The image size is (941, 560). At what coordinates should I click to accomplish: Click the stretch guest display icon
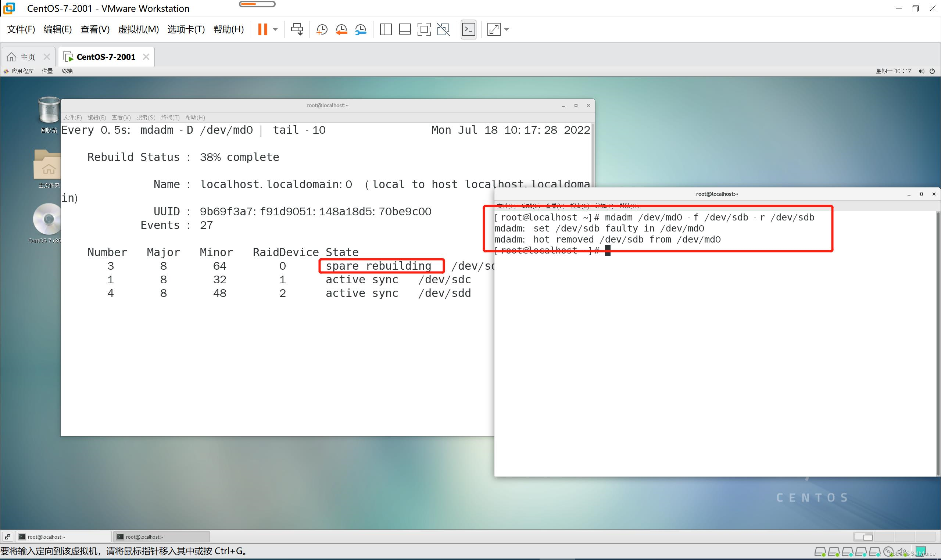point(494,29)
